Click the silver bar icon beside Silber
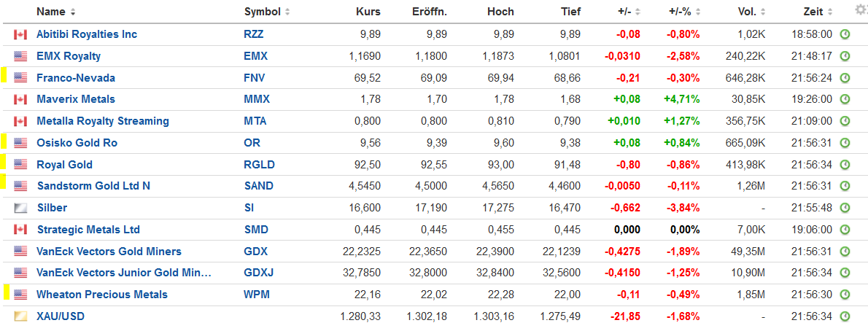Image resolution: width=868 pixels, height=331 pixels. 20,208
